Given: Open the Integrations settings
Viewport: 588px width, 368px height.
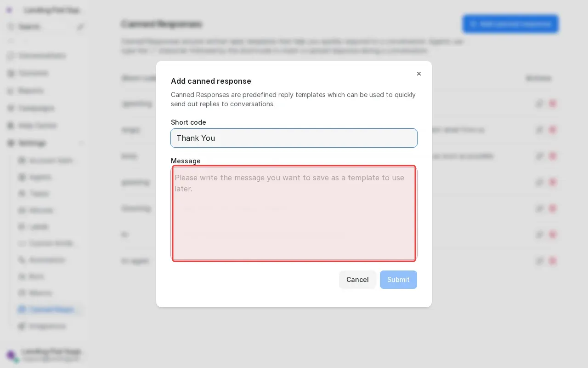Looking at the screenshot, I should (x=48, y=326).
